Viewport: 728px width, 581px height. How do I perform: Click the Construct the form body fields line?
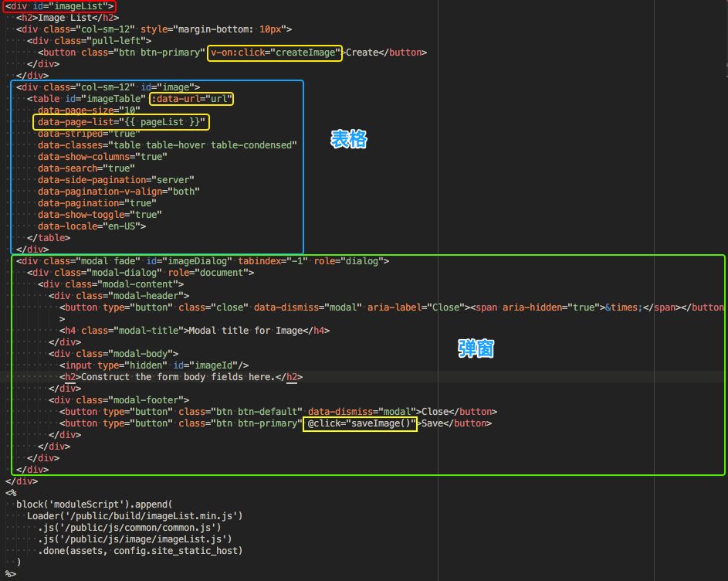click(181, 377)
